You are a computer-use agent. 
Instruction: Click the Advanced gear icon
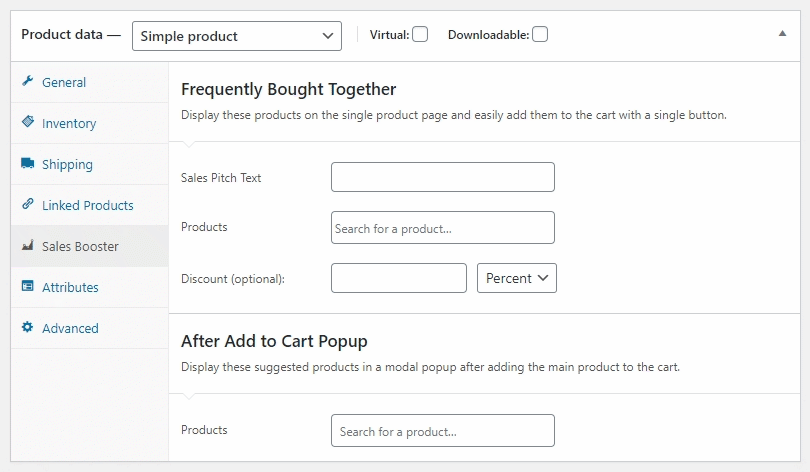[x=27, y=327]
